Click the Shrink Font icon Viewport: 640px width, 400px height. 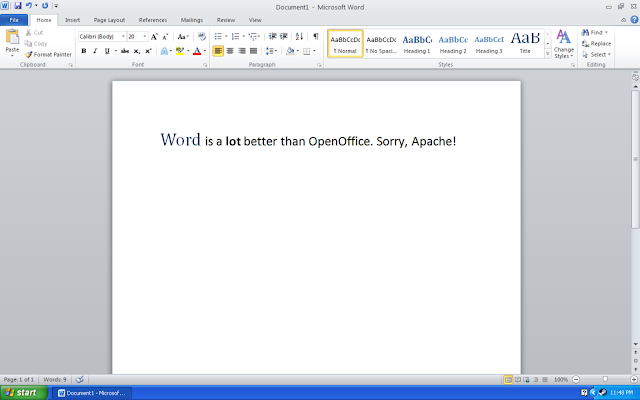[165, 37]
